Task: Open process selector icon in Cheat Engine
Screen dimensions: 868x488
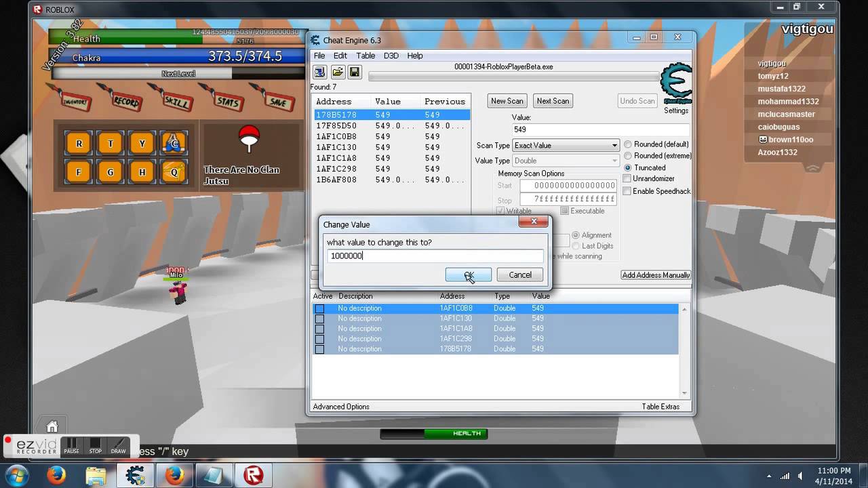Action: point(319,72)
